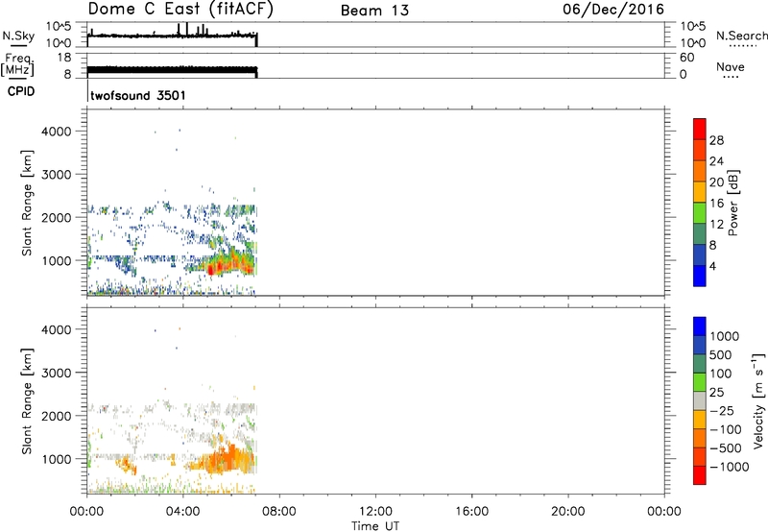Click the date '06/Dec/2016'

[613, 10]
